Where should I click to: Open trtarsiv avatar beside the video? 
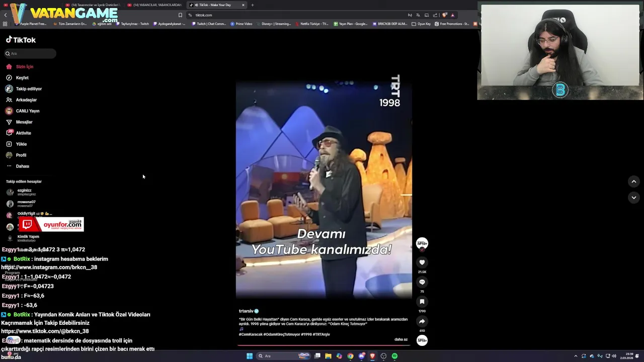click(x=422, y=243)
